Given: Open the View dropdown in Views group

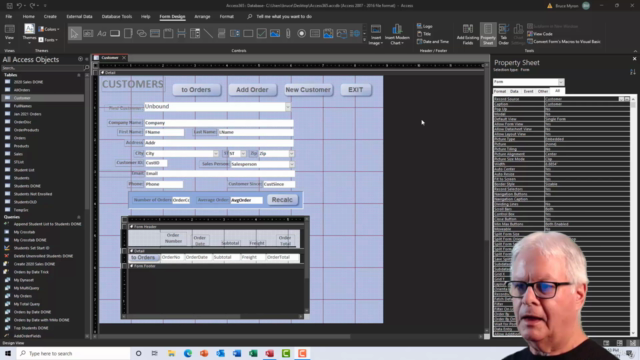Looking at the screenshot, I should pos(9,35).
